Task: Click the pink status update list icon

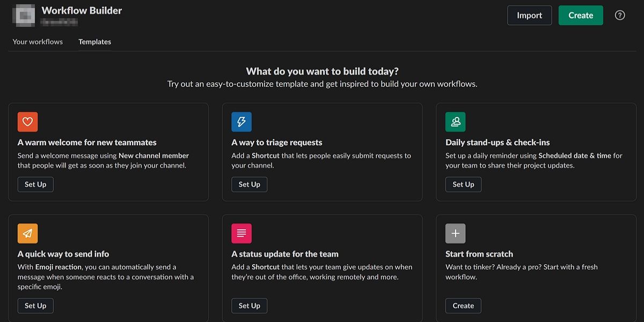Action: click(241, 233)
